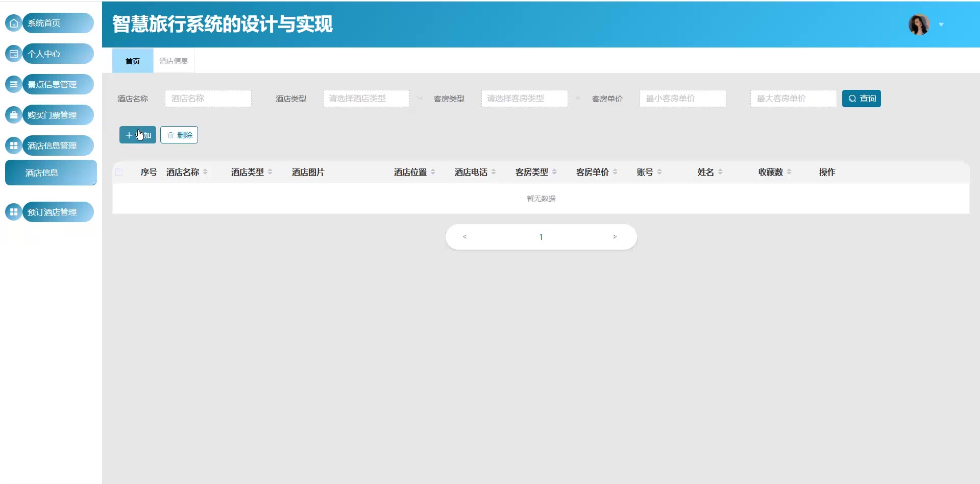Open the 酒店类型 dropdown selector

(366, 99)
